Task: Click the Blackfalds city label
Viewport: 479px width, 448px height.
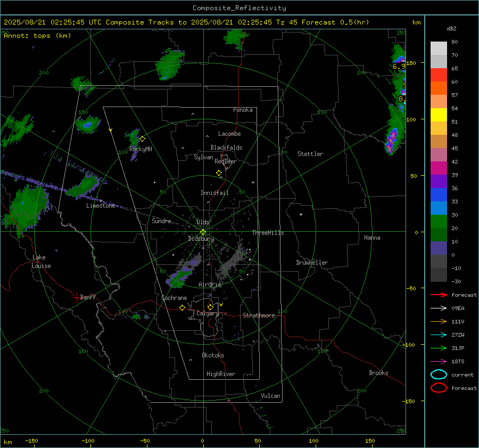Action: 226,148
